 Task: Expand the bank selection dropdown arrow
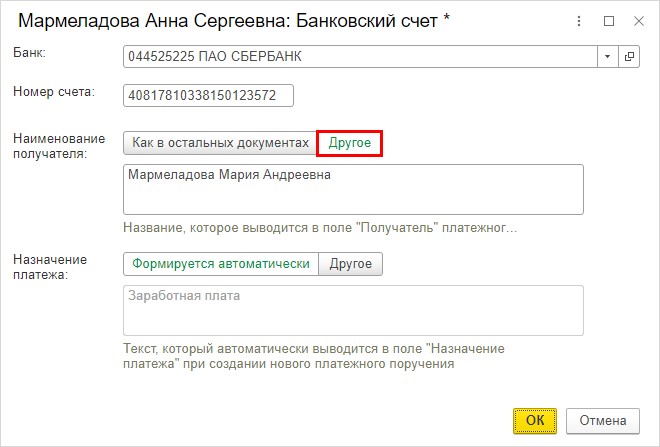click(x=607, y=56)
